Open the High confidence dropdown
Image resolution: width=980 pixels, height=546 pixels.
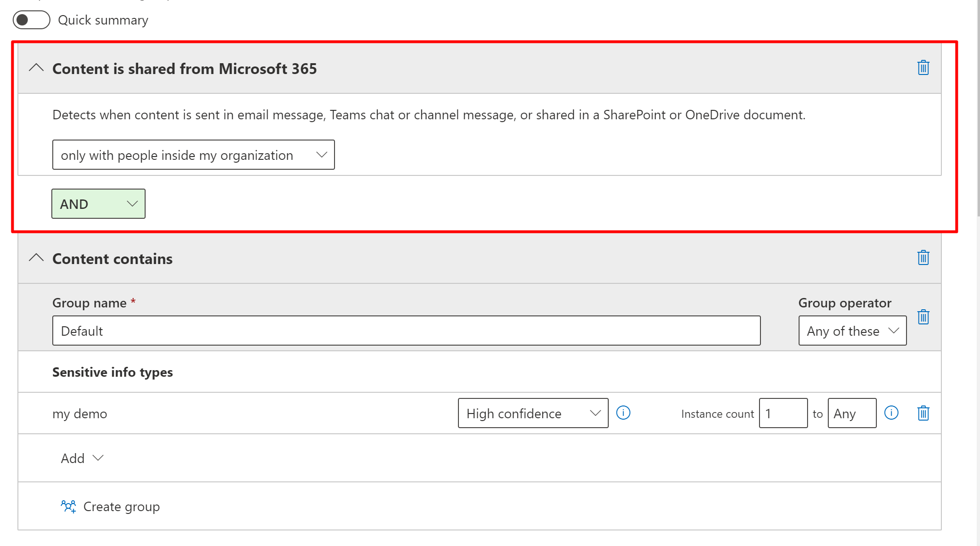[x=532, y=413]
